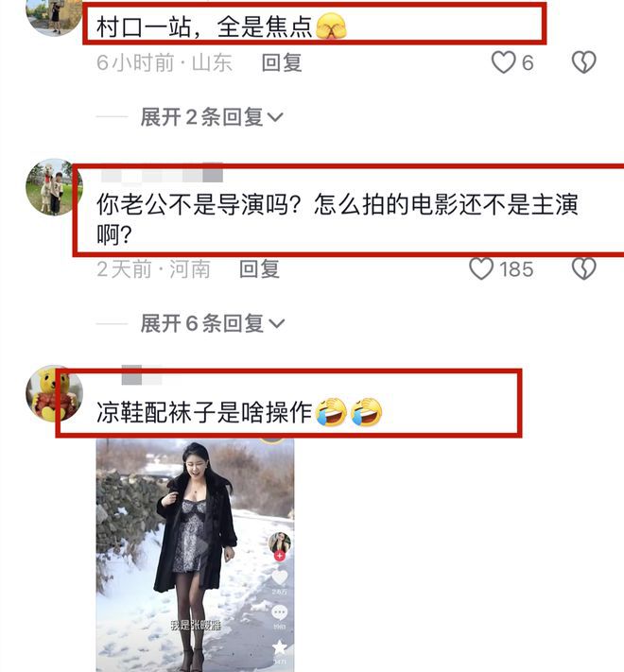This screenshot has height=672, width=624.
Task: Select comment text 凉鞋配袜子是啥操作
Action: (x=204, y=412)
